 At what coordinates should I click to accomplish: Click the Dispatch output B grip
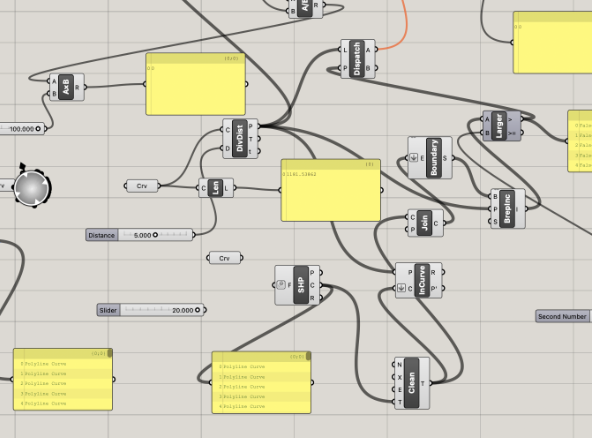pos(376,69)
